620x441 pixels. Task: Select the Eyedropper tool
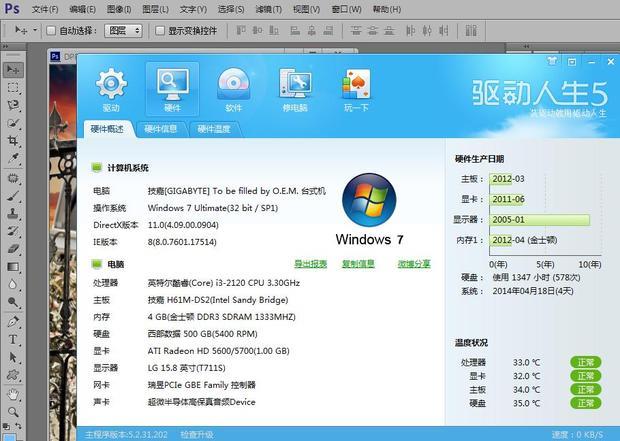tap(13, 159)
